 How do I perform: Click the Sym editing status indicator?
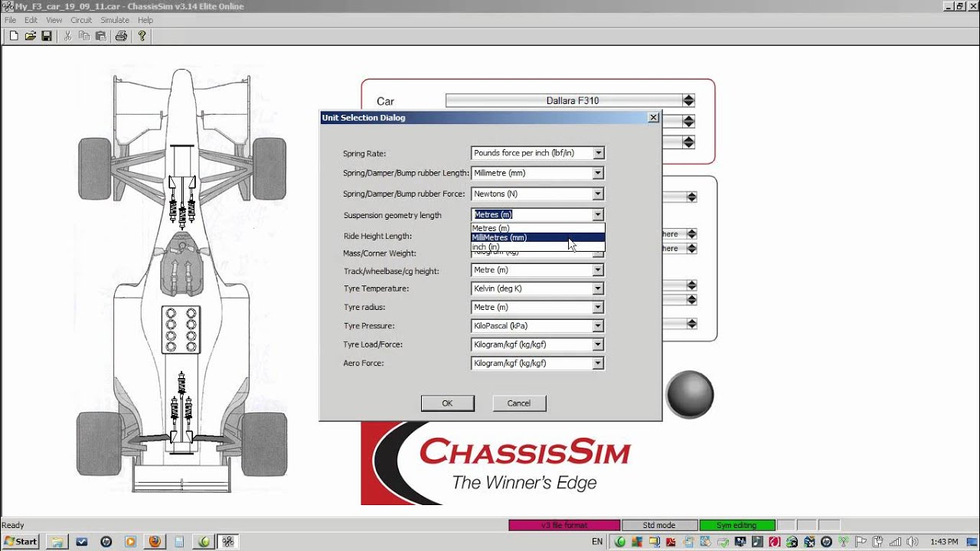737,525
